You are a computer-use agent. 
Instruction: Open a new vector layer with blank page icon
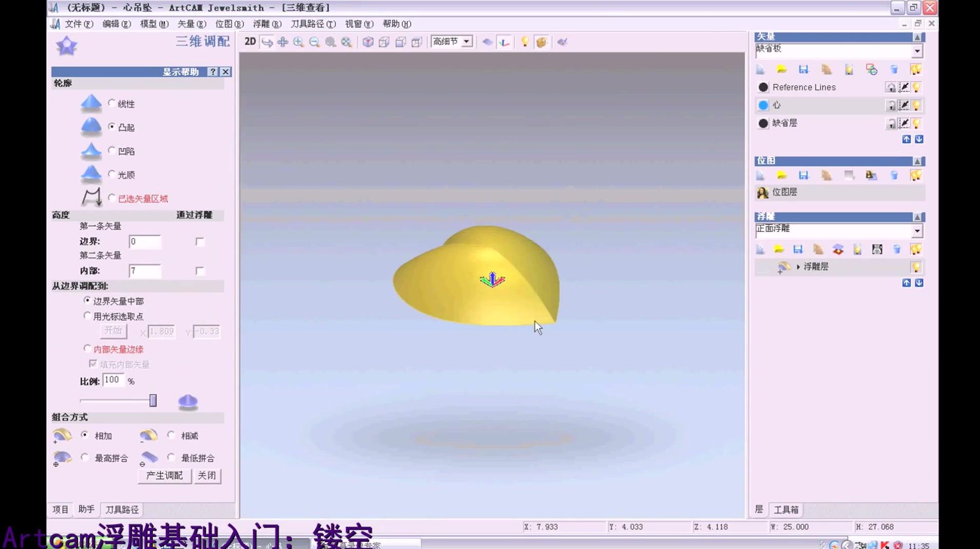pos(760,69)
